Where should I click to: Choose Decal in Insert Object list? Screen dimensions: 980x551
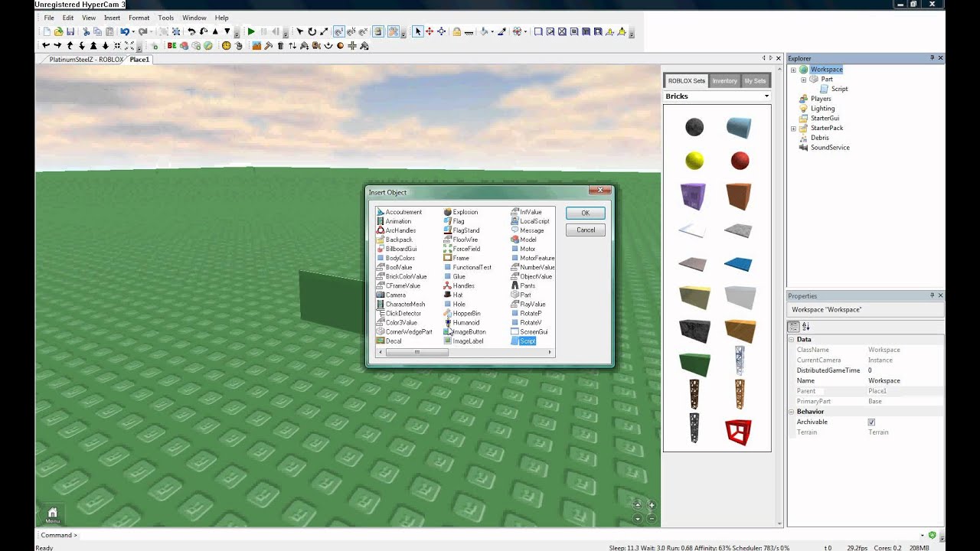(388, 341)
